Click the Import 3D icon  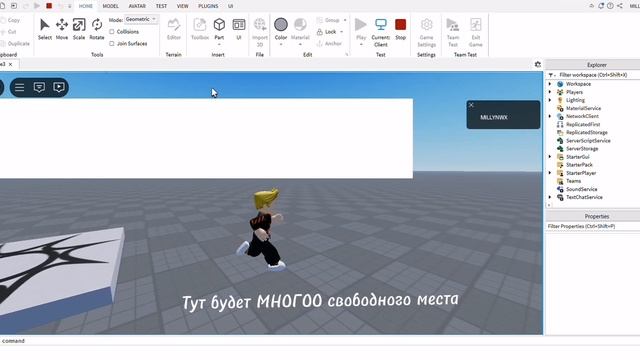pos(260,24)
